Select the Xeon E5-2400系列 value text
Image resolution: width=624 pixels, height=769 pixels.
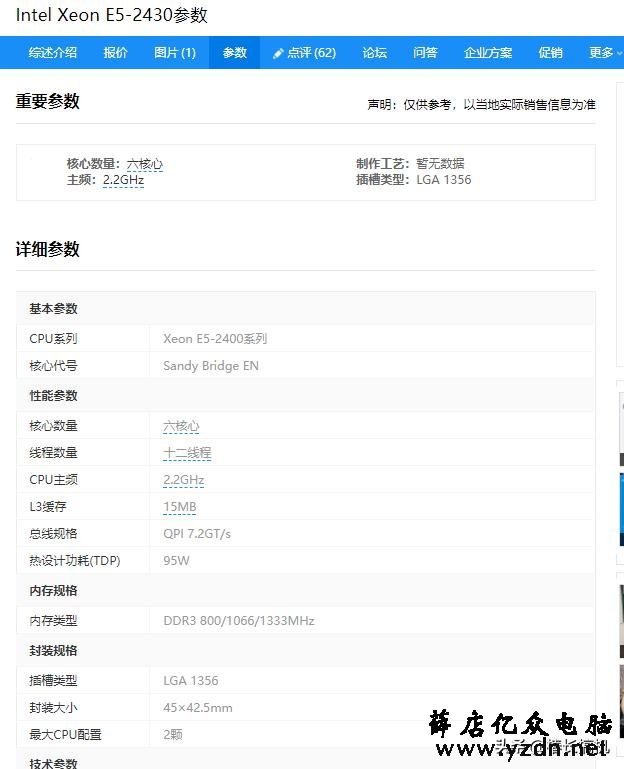(x=215, y=339)
